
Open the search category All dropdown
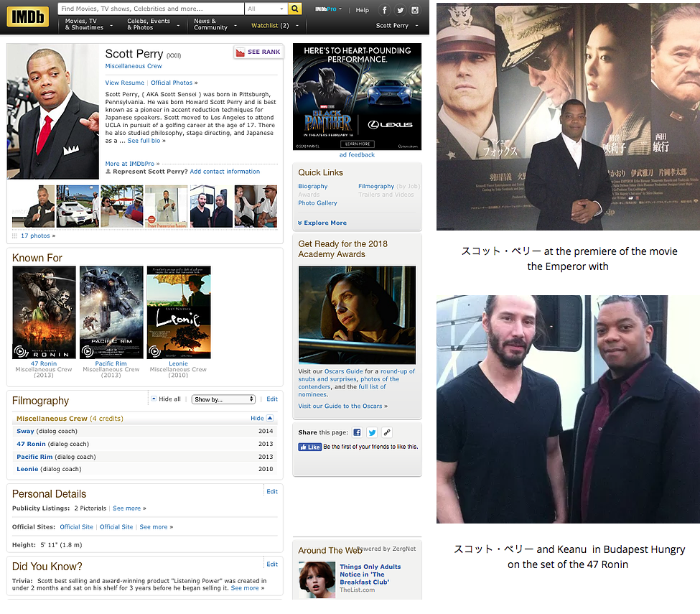click(x=266, y=9)
